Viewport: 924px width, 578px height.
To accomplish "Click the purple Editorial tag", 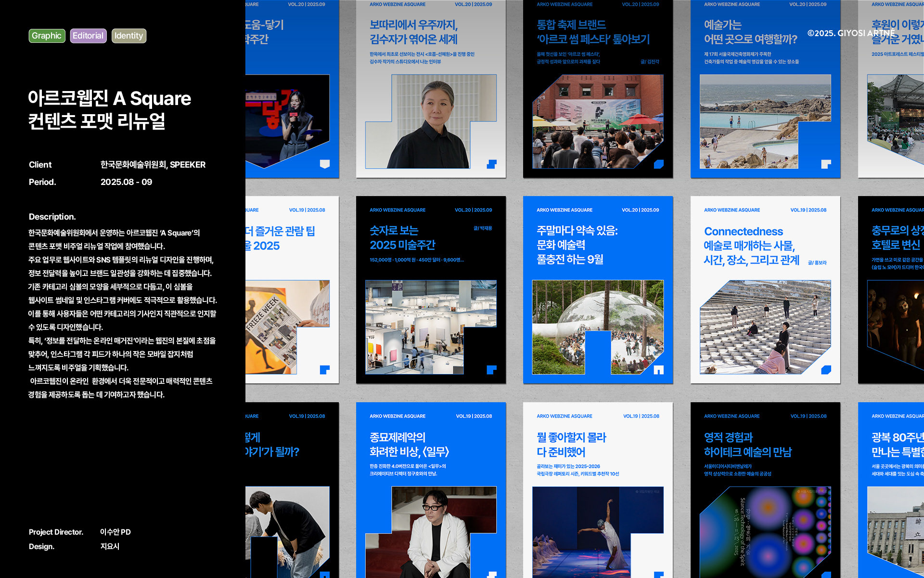I will (88, 36).
